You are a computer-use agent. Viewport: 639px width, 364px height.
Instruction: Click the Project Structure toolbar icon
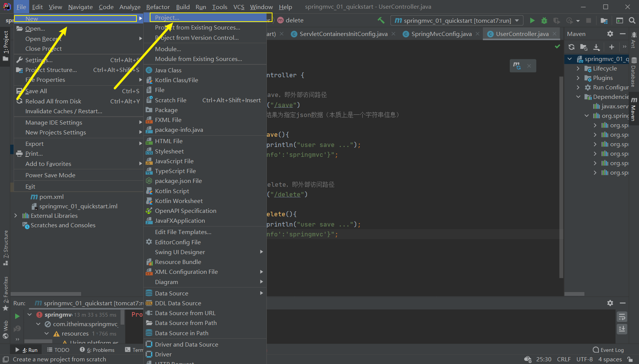tap(604, 20)
